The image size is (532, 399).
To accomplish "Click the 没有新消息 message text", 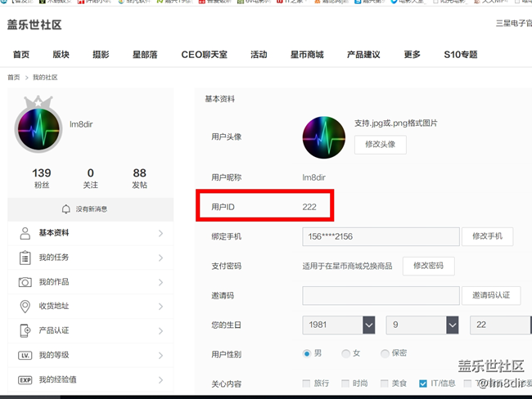I will point(92,209).
